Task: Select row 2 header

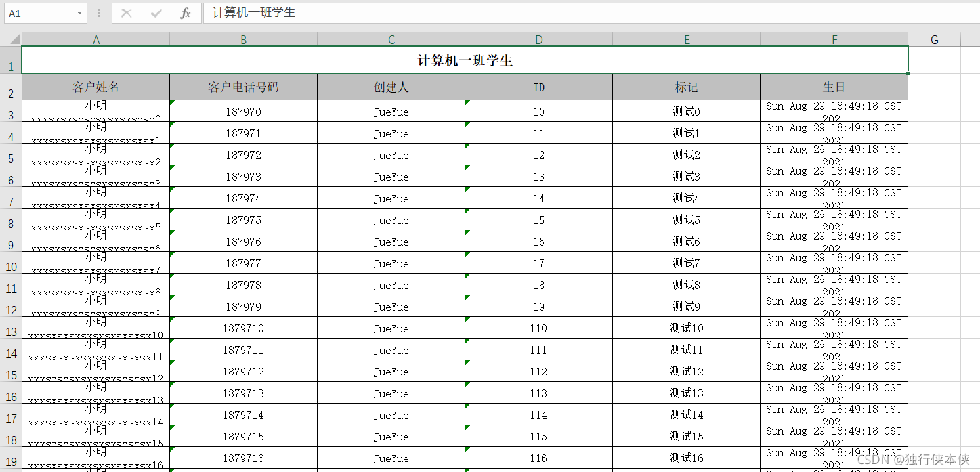Action: click(x=11, y=87)
